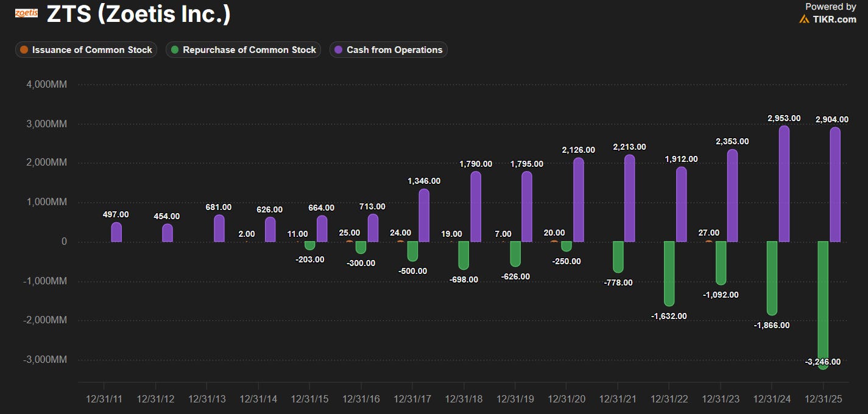Click the 20.00 issuance value label

tap(555, 233)
